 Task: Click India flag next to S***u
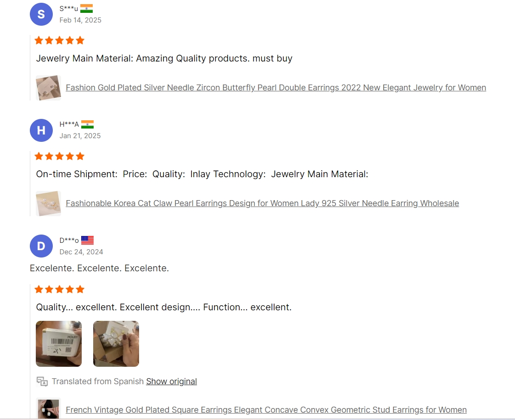[x=86, y=9]
